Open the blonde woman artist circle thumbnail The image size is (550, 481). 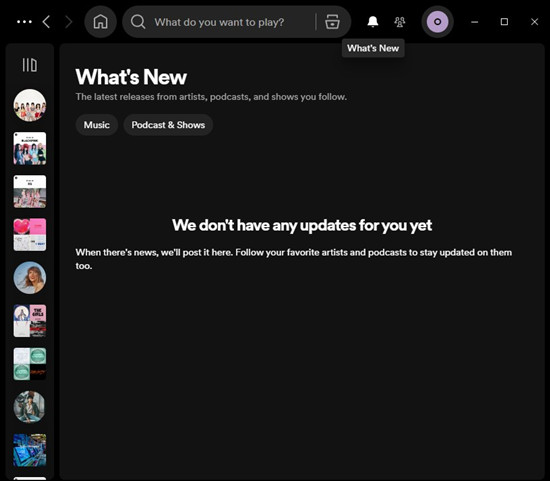coord(30,278)
